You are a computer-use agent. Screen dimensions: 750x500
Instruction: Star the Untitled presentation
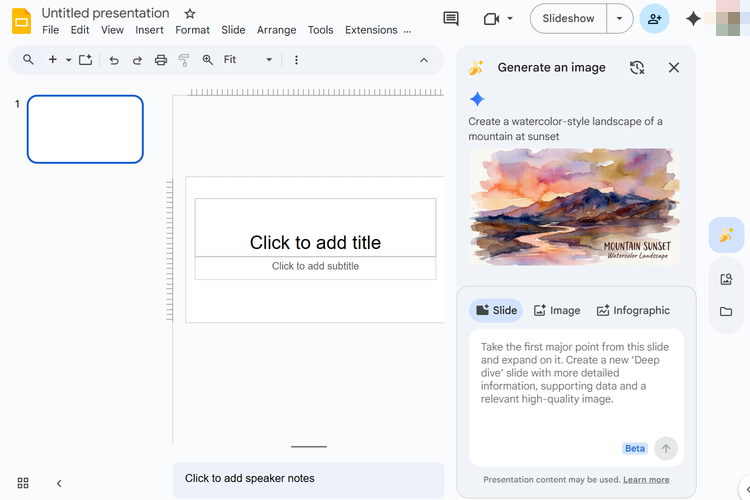pyautogui.click(x=190, y=14)
